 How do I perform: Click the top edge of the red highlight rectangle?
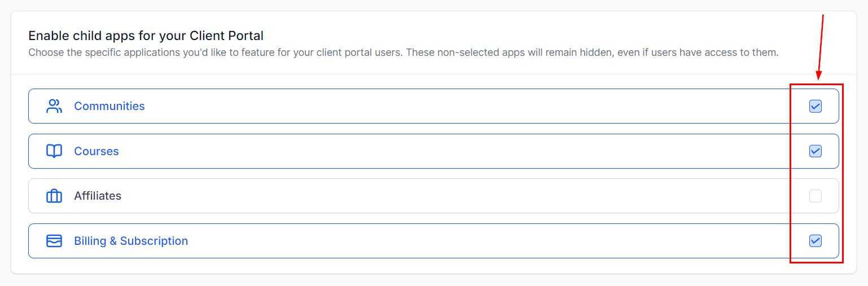pyautogui.click(x=816, y=85)
